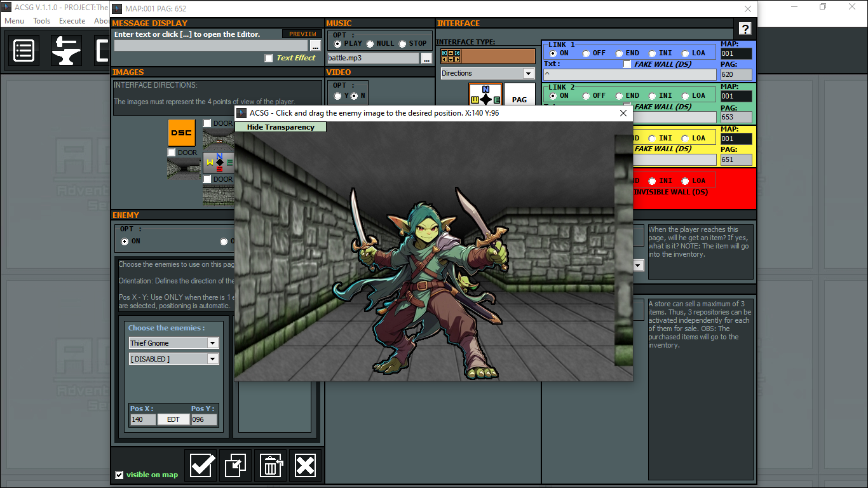Click the copy page icon
868x488 pixels.
(x=235, y=466)
